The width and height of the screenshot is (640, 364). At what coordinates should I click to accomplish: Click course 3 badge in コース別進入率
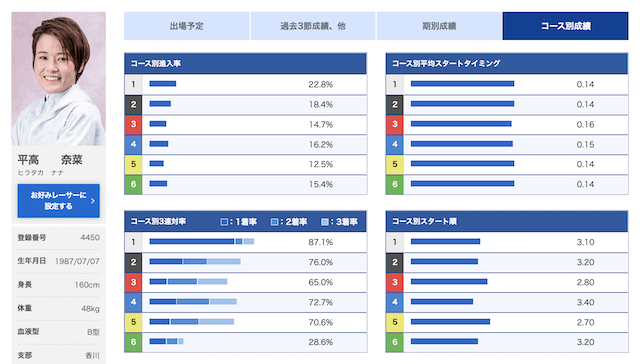point(133,124)
